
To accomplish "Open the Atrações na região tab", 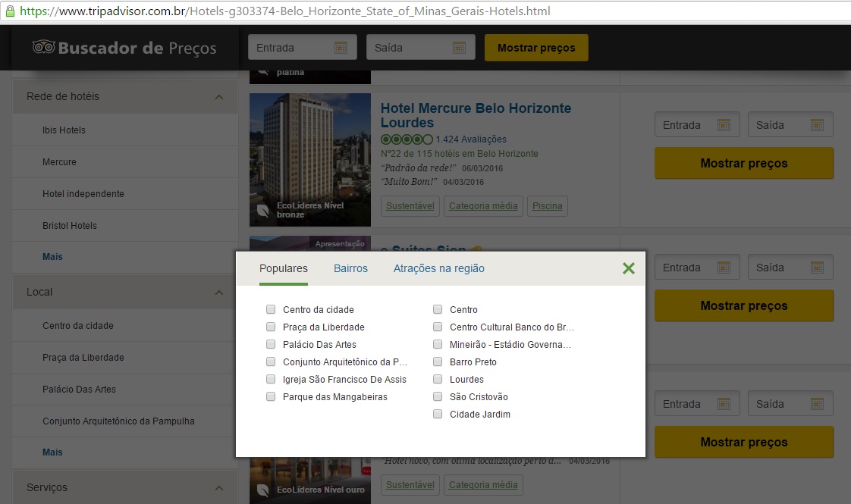I will (x=439, y=268).
